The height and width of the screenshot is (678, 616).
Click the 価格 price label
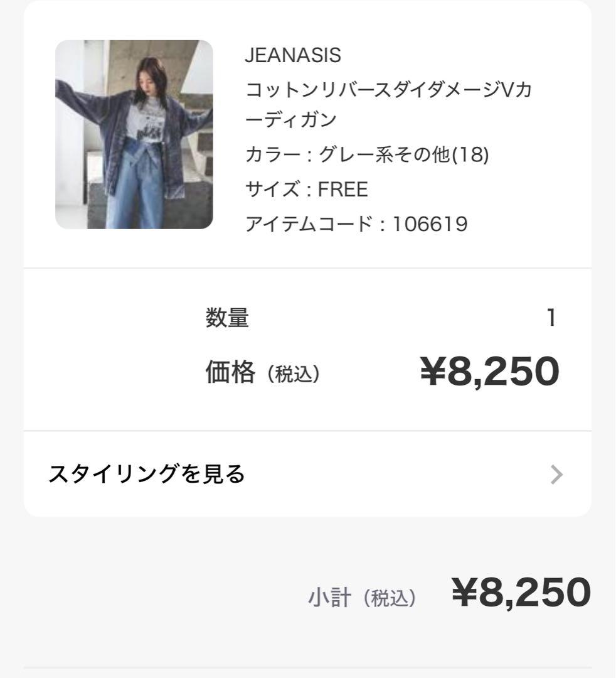point(230,373)
